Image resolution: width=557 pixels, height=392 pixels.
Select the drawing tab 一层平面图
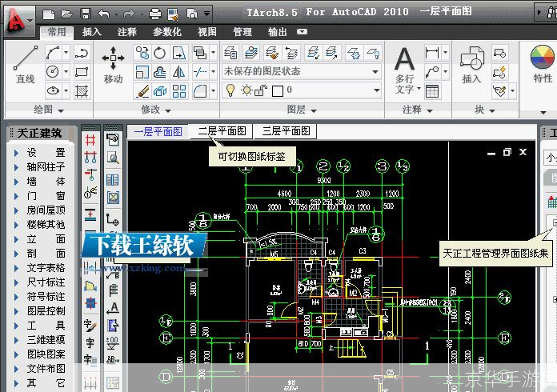[158, 132]
